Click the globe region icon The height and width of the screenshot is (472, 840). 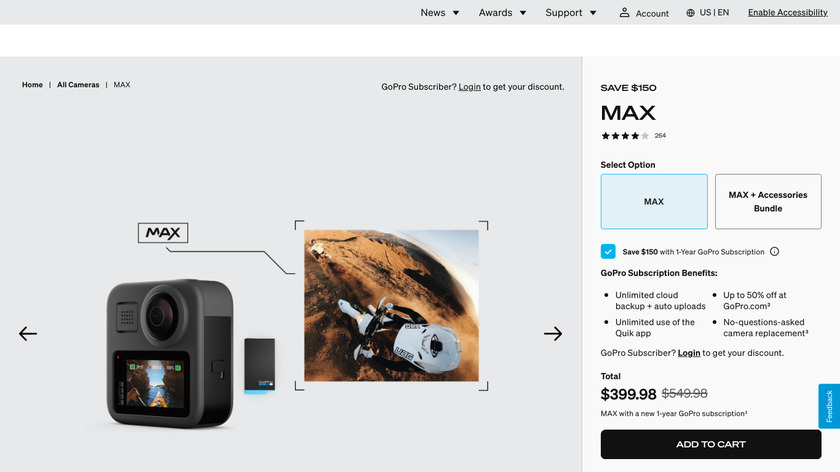(691, 13)
